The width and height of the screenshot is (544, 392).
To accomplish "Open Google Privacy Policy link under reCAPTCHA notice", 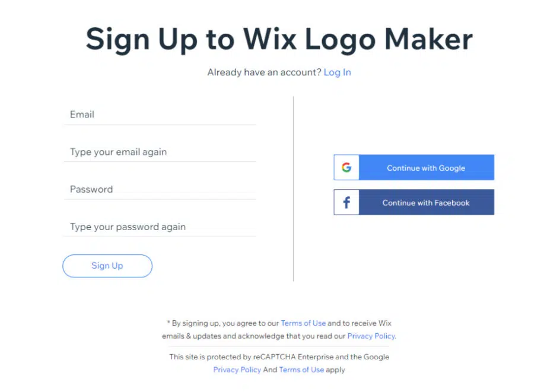I will [x=237, y=369].
